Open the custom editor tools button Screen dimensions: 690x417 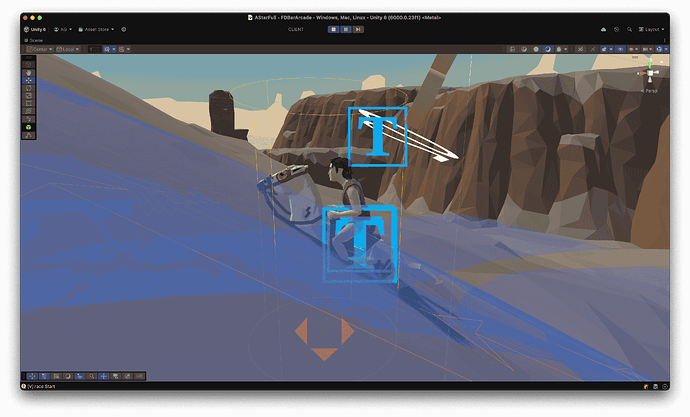click(29, 119)
